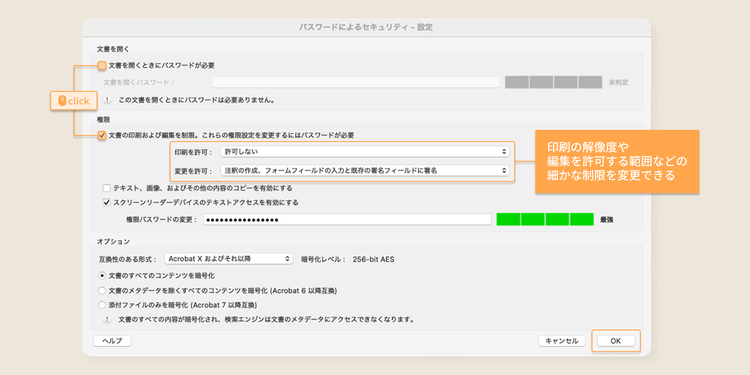The width and height of the screenshot is (750, 375).
Task: Click 256-bit AES encryption level text
Action: pos(374,259)
